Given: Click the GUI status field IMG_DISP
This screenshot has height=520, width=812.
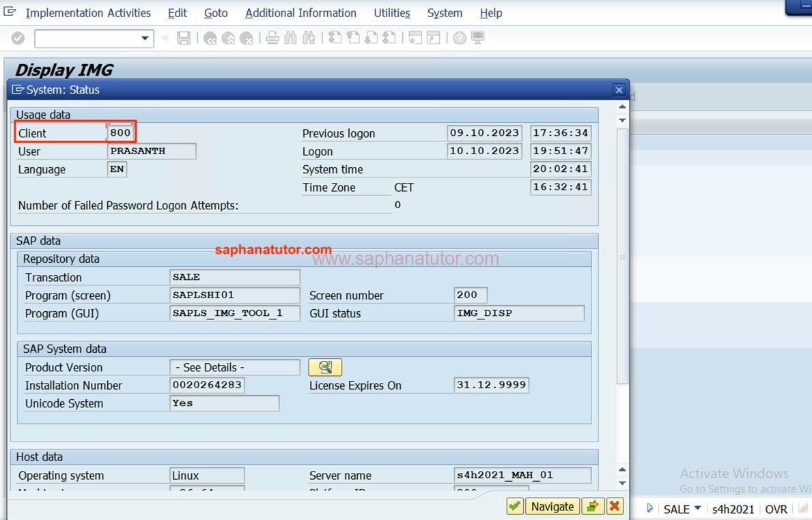Looking at the screenshot, I should (x=519, y=313).
